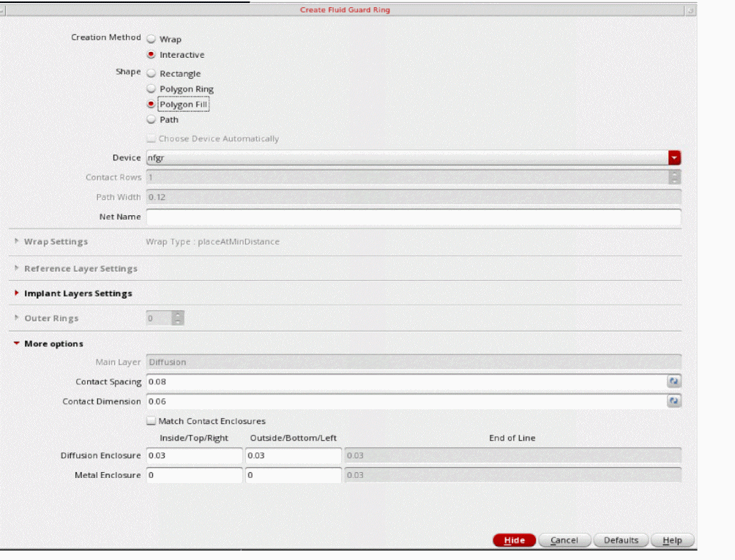735x560 pixels.
Task: Choose the Polygon Fill shape
Action: click(151, 104)
